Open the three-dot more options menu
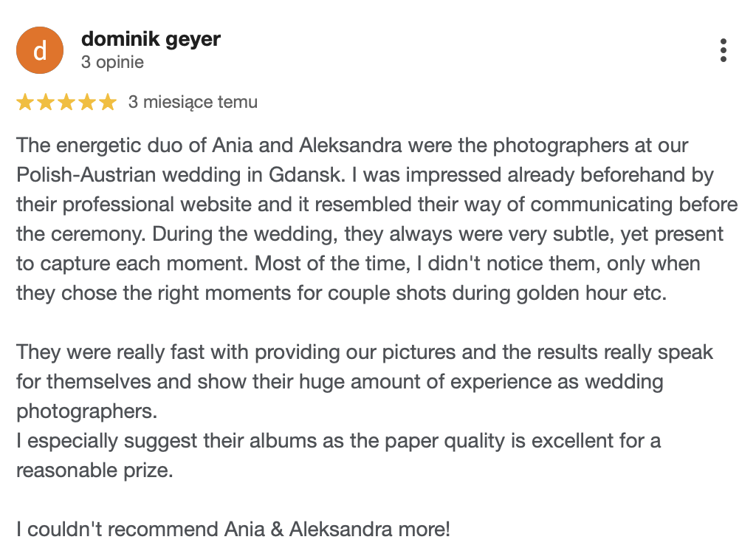Viewport: 756px width, 548px height. 723,49
